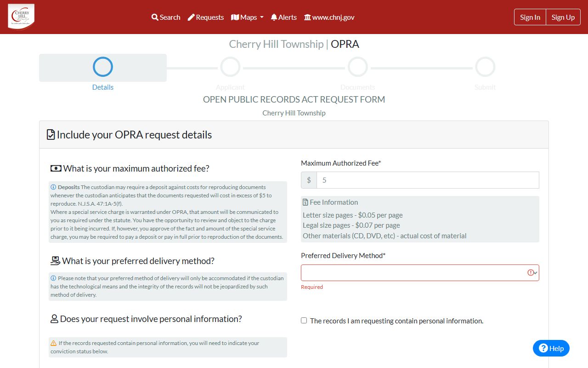Click the building icon beside www.chnj.gov
This screenshot has height=368, width=588.
click(x=307, y=17)
